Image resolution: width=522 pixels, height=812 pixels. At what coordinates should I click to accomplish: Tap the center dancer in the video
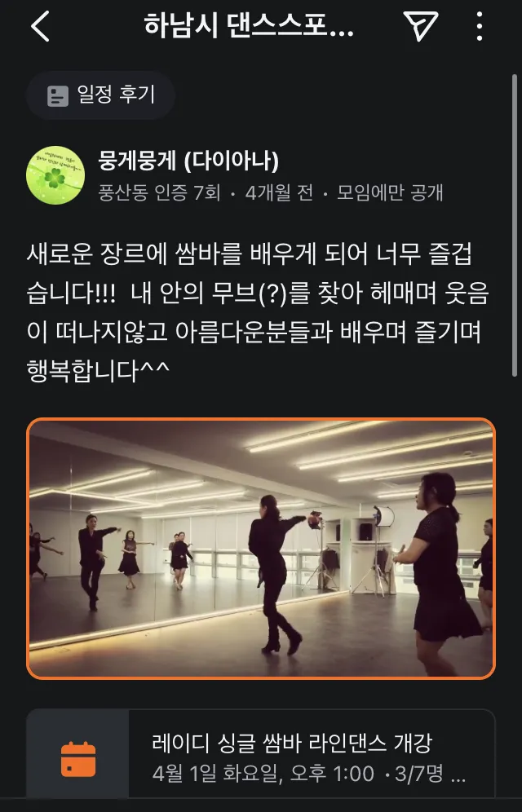coord(274,574)
